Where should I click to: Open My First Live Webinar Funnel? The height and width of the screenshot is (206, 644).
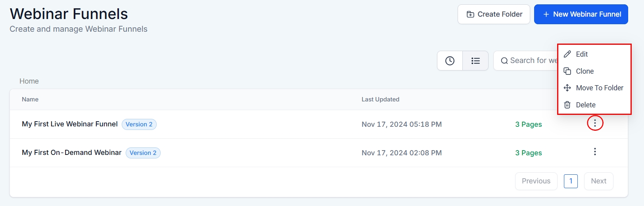pyautogui.click(x=70, y=124)
